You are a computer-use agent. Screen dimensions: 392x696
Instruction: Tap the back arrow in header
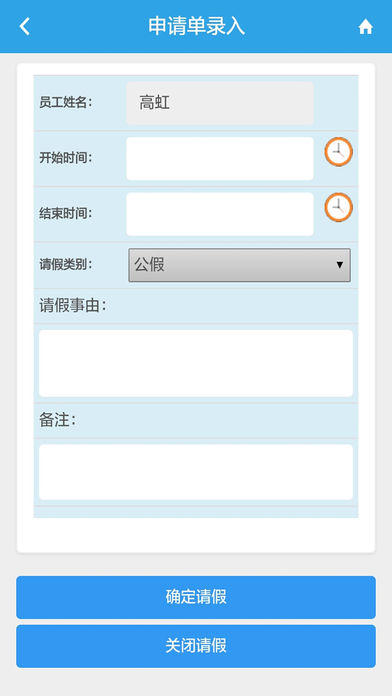pos(24,27)
